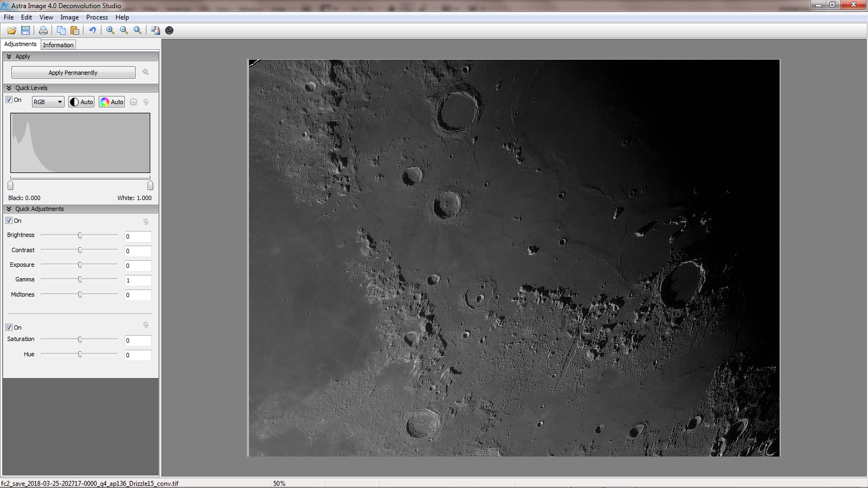
Task: Open the Process menu
Action: pos(97,17)
